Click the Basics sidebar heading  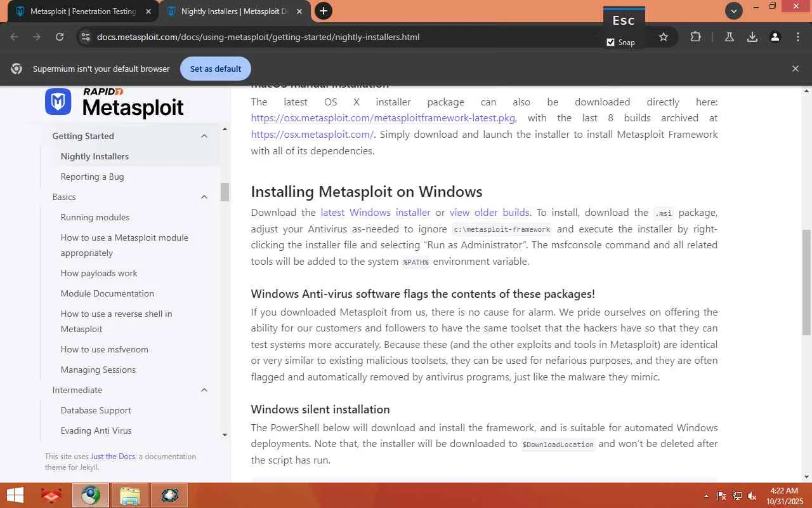coord(64,197)
